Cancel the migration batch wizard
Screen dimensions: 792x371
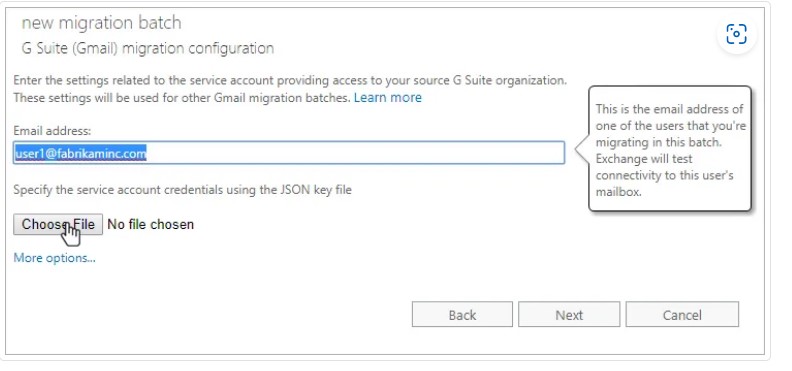tap(682, 314)
